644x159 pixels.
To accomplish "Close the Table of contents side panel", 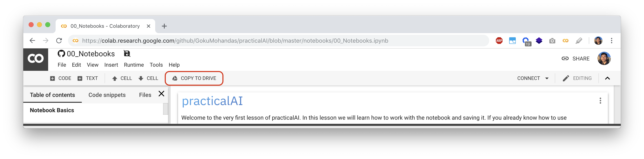I will click(161, 94).
